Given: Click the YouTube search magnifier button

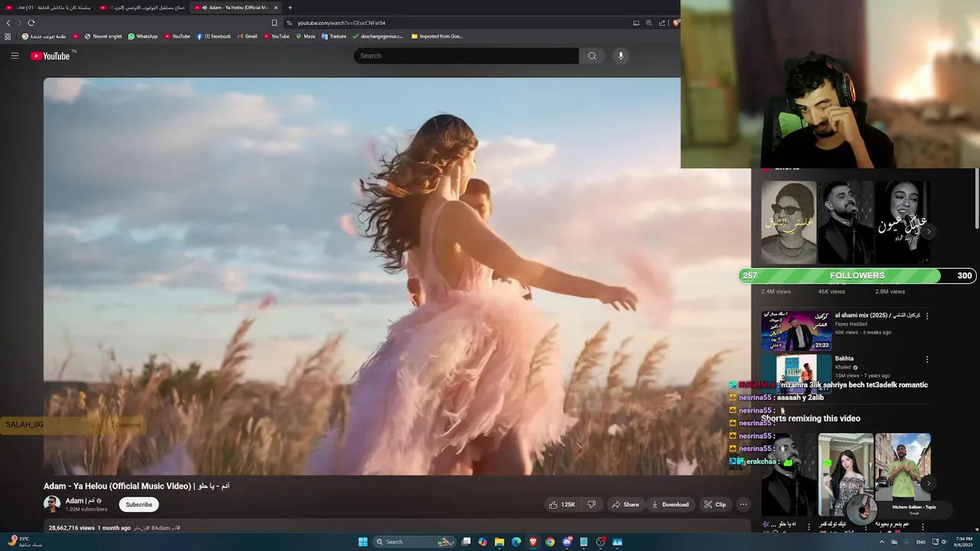Looking at the screenshot, I should [x=592, y=56].
